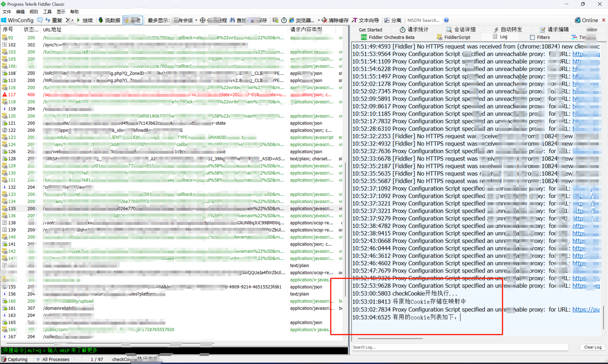Viewport: 608px width, 364px height.
Task: Open the https://pu link in log
Action: (x=586, y=310)
